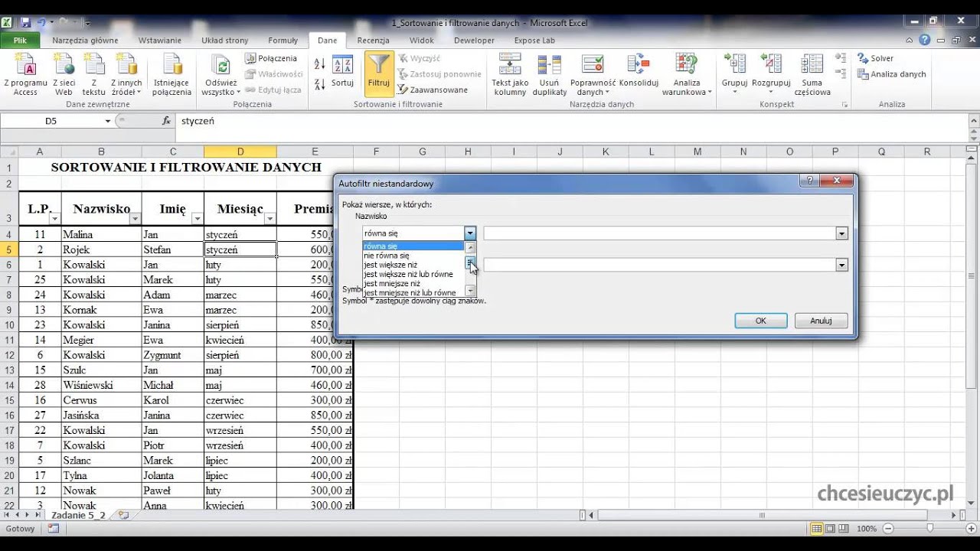980x551 pixels.
Task: Open the Sortuj dialog icon
Action: (x=342, y=71)
